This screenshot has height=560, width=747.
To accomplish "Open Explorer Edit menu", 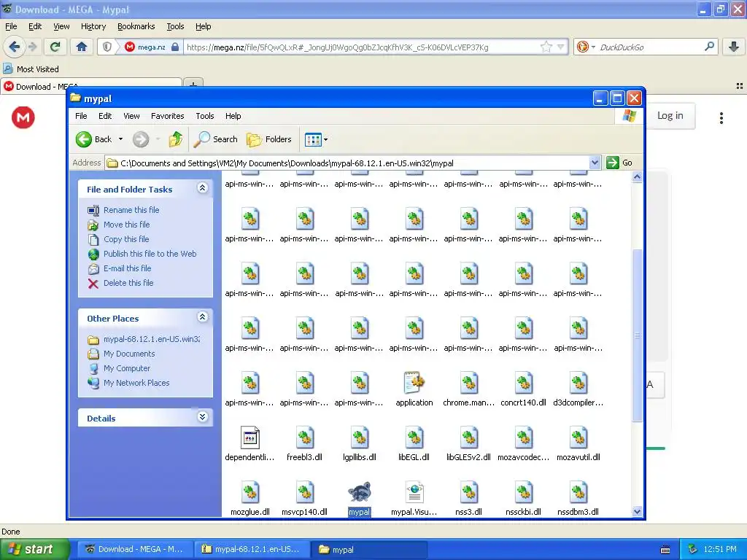I will (x=105, y=116).
